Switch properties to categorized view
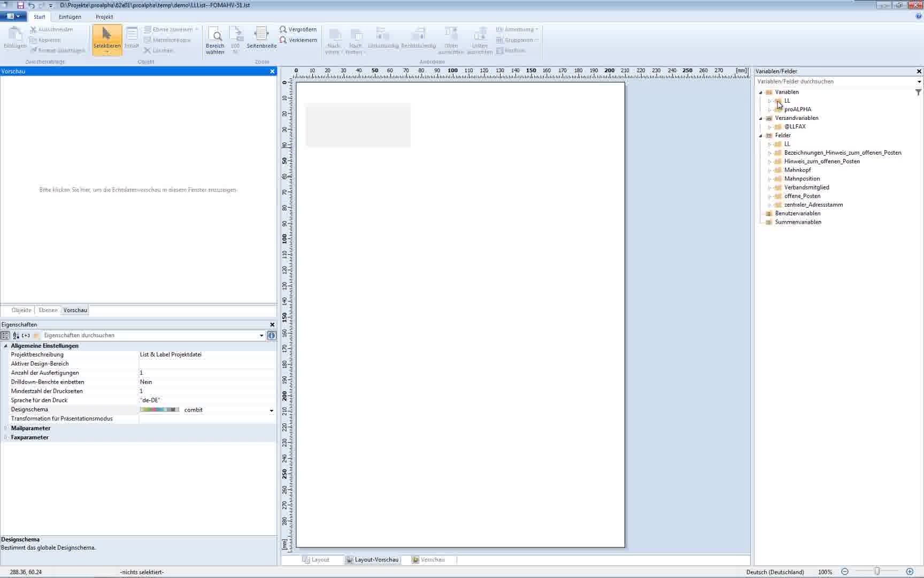This screenshot has width=924, height=578. point(5,336)
